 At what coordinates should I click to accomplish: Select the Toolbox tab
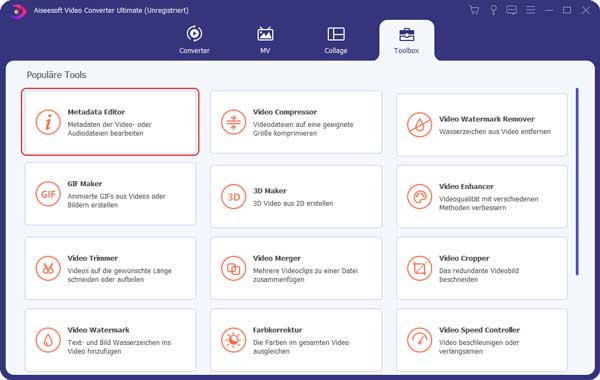[406, 41]
